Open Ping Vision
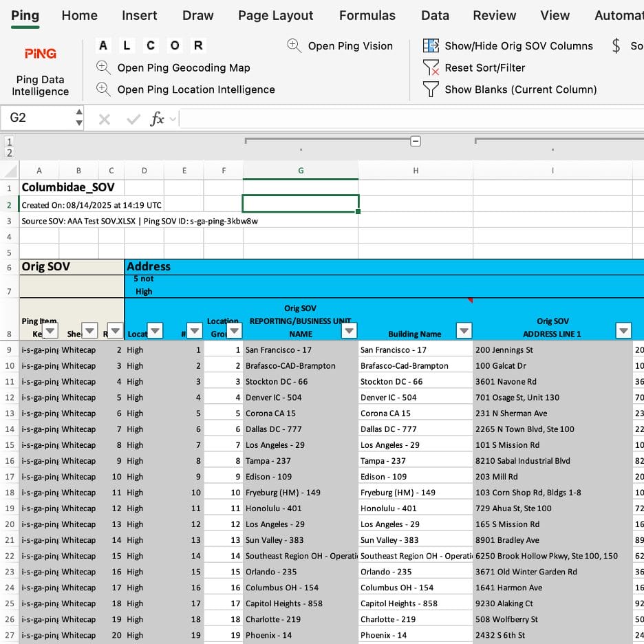Screen dimensions: 644x644 pyautogui.click(x=350, y=45)
